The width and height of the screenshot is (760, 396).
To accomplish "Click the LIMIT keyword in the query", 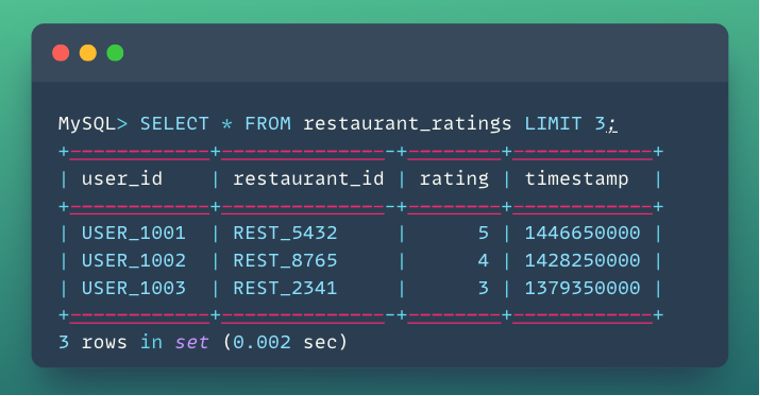I will [553, 124].
